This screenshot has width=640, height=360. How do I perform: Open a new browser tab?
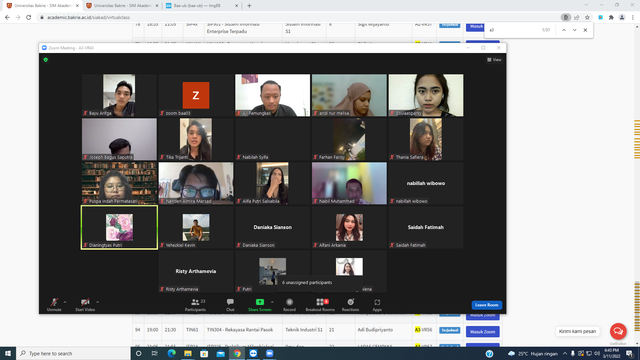point(249,6)
